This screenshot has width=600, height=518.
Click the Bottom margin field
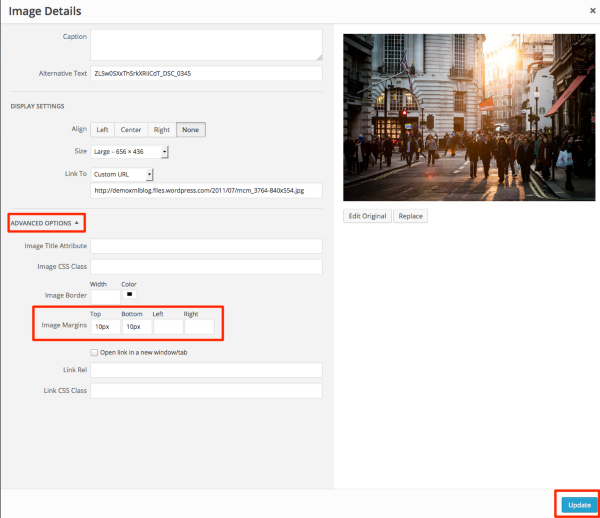click(137, 327)
